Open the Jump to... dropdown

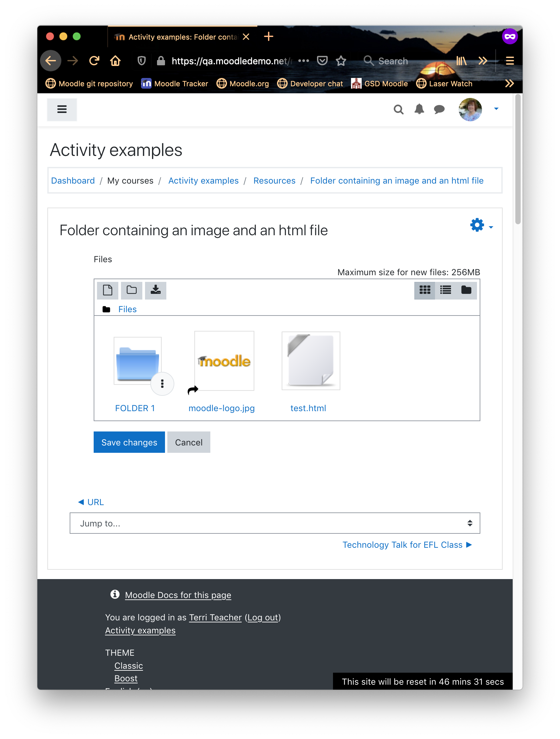tap(274, 523)
